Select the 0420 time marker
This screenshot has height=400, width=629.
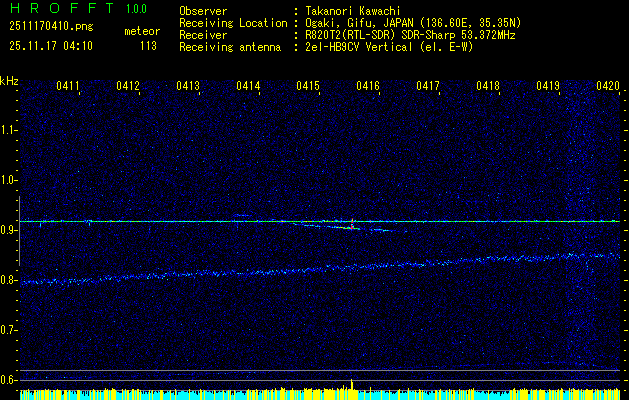[x=608, y=87]
